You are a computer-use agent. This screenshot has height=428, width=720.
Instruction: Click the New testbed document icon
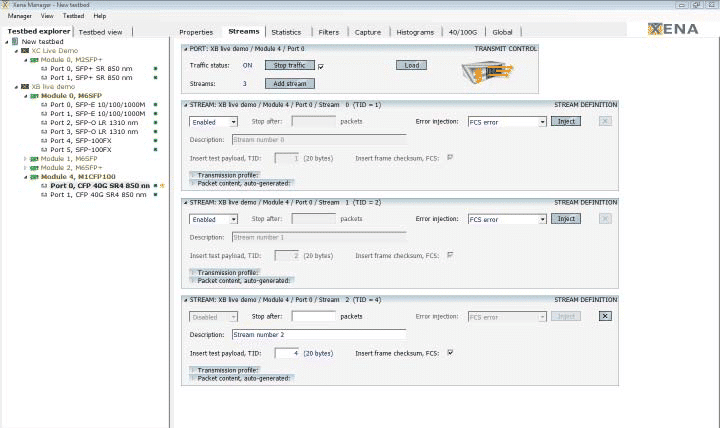[15, 41]
